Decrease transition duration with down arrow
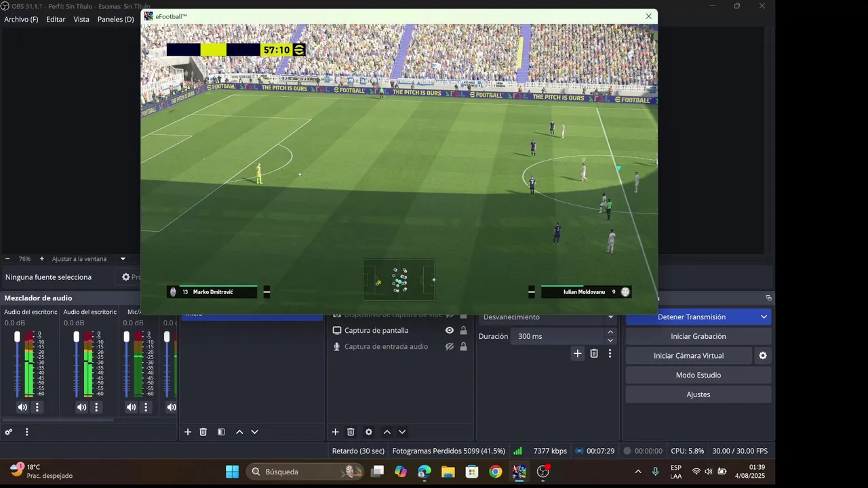This screenshot has height=488, width=868. click(x=610, y=340)
